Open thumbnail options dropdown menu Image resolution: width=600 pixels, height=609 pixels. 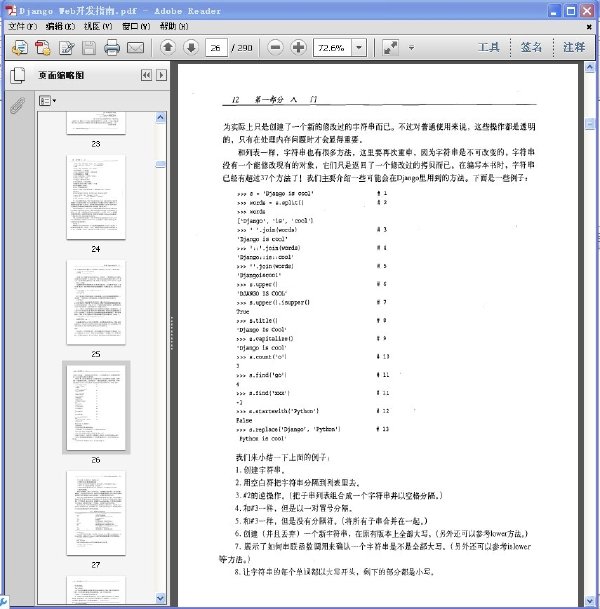click(47, 101)
